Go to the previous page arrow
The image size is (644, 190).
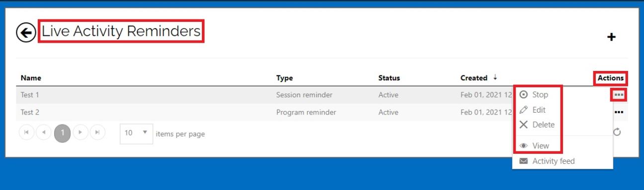coord(44,133)
